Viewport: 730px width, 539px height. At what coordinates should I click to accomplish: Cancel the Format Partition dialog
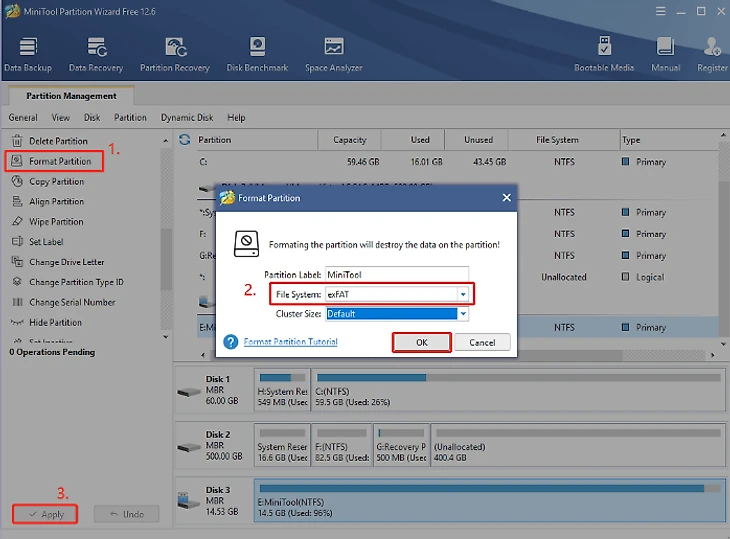[482, 342]
